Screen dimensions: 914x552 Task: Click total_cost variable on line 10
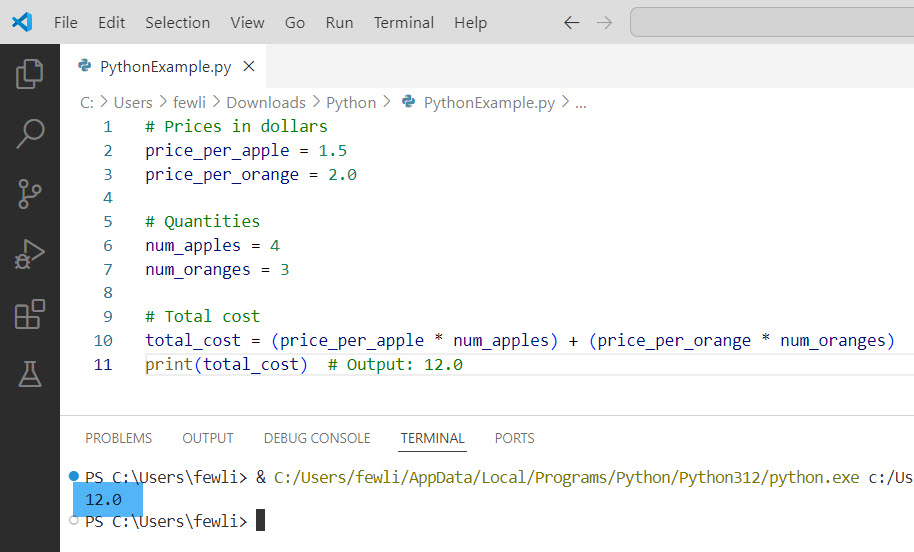pos(193,340)
